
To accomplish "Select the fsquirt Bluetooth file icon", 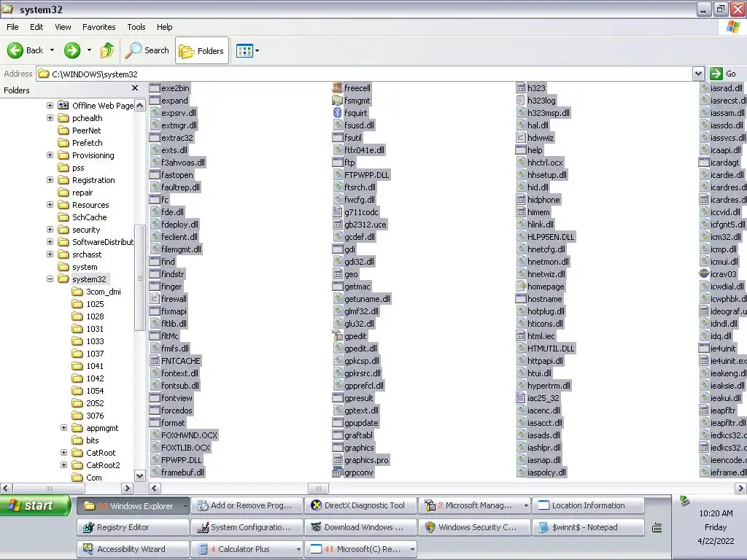I will (x=337, y=112).
